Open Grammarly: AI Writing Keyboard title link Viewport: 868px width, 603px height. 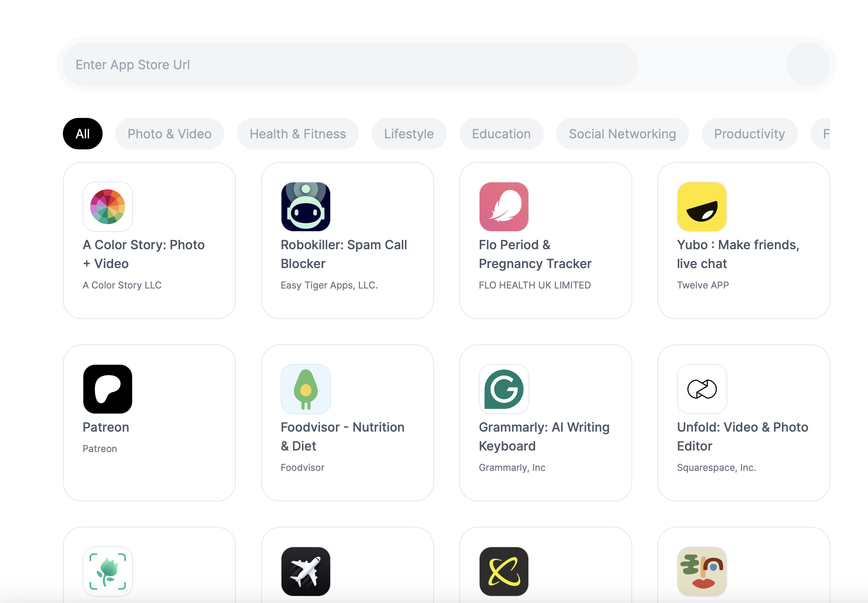click(x=544, y=436)
